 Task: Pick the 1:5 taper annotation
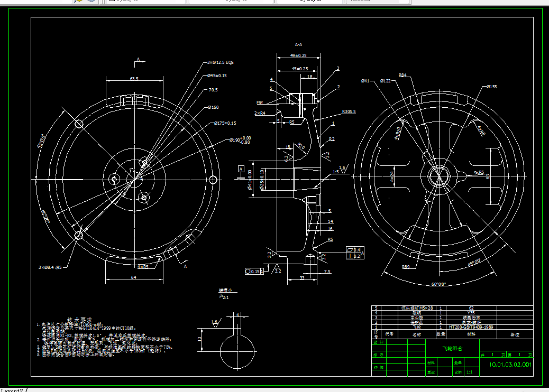(336, 172)
